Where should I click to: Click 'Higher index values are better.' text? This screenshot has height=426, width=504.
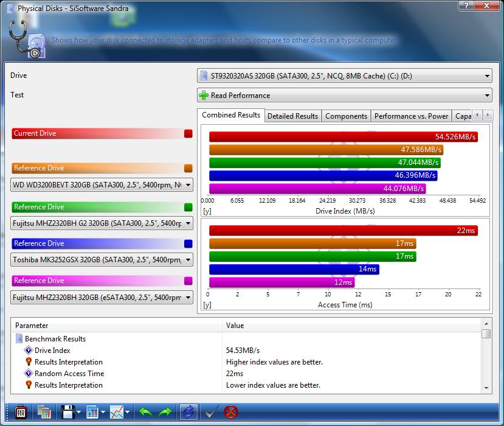(274, 362)
